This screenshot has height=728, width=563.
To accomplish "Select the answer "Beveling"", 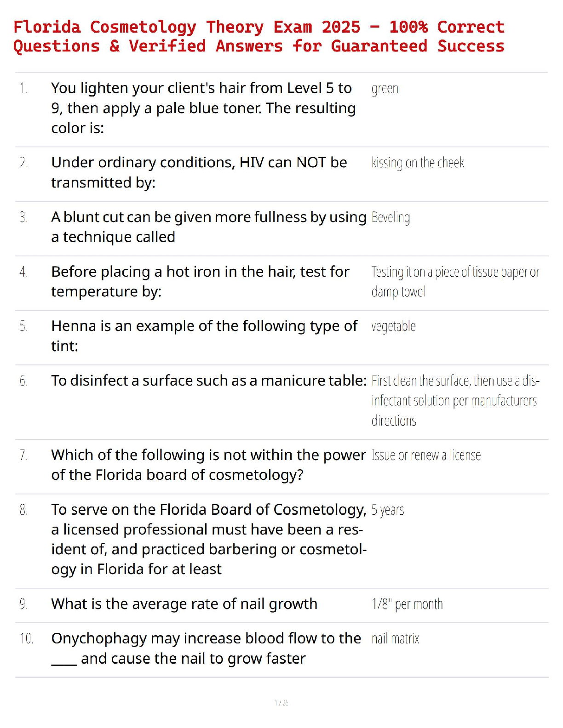I will point(391,217).
